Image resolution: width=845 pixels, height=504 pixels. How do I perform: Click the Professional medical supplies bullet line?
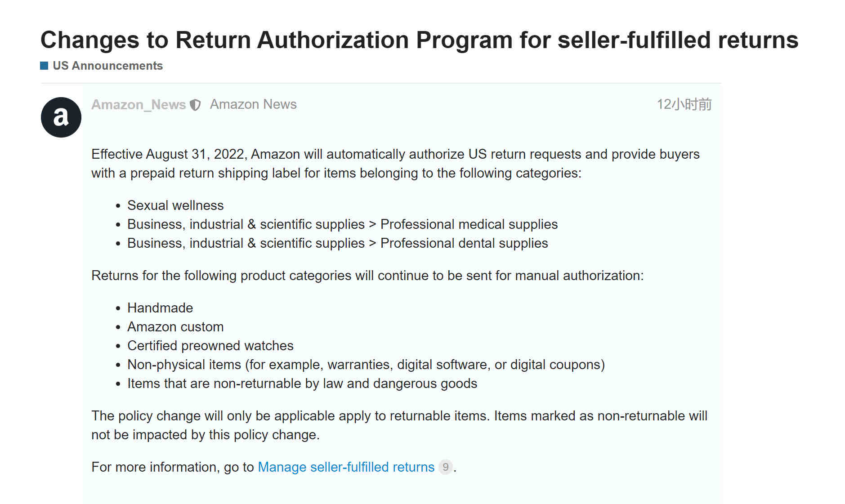click(x=343, y=224)
